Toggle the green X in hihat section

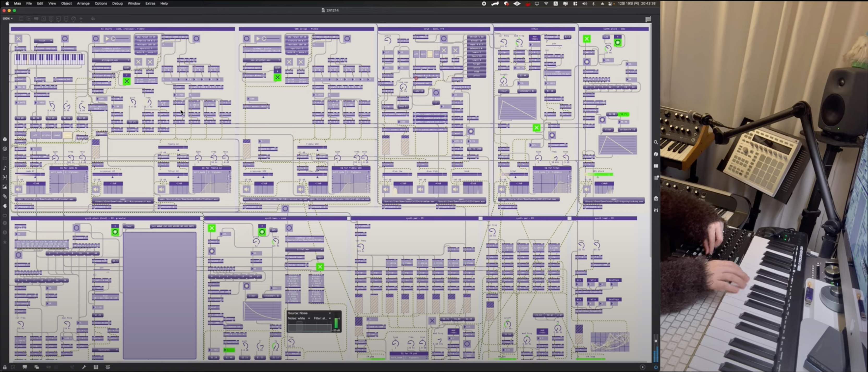click(x=536, y=128)
